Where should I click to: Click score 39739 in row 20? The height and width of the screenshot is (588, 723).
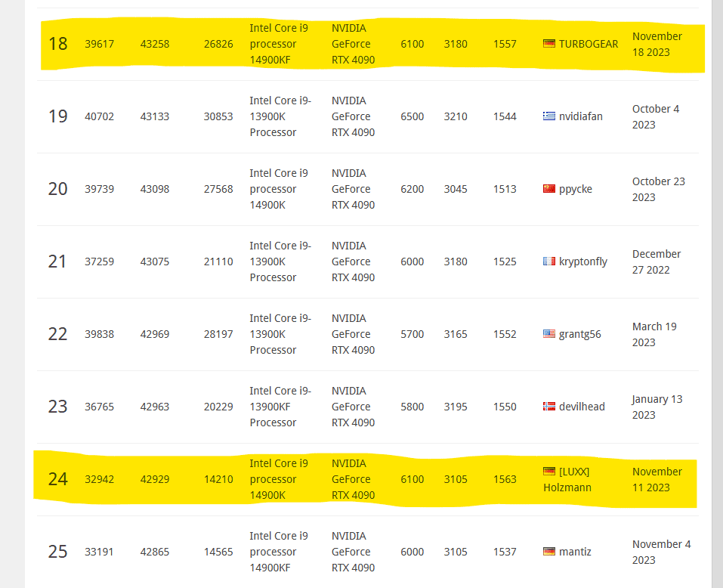click(x=99, y=189)
